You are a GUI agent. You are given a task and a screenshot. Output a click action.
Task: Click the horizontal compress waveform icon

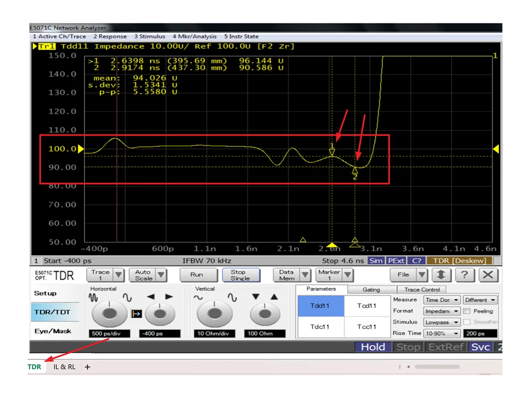93,298
